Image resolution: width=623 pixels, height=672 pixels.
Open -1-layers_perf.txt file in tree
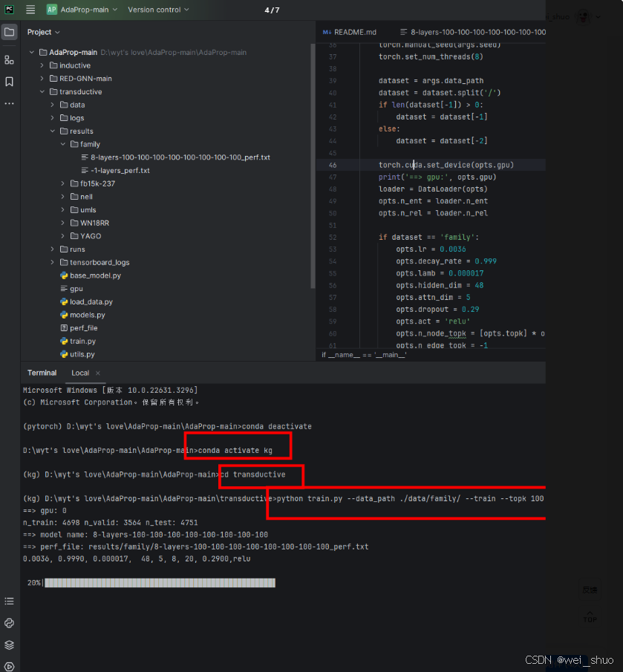coord(115,171)
